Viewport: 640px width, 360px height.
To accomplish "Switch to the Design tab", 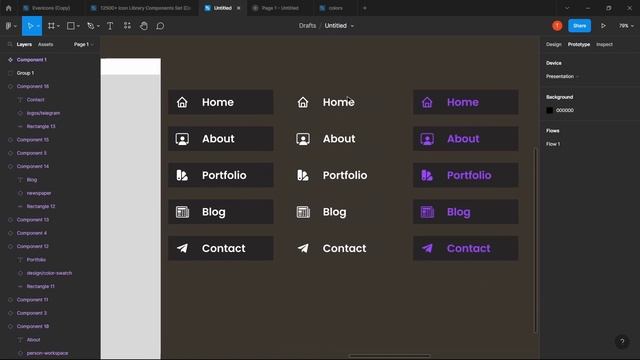I will point(553,44).
